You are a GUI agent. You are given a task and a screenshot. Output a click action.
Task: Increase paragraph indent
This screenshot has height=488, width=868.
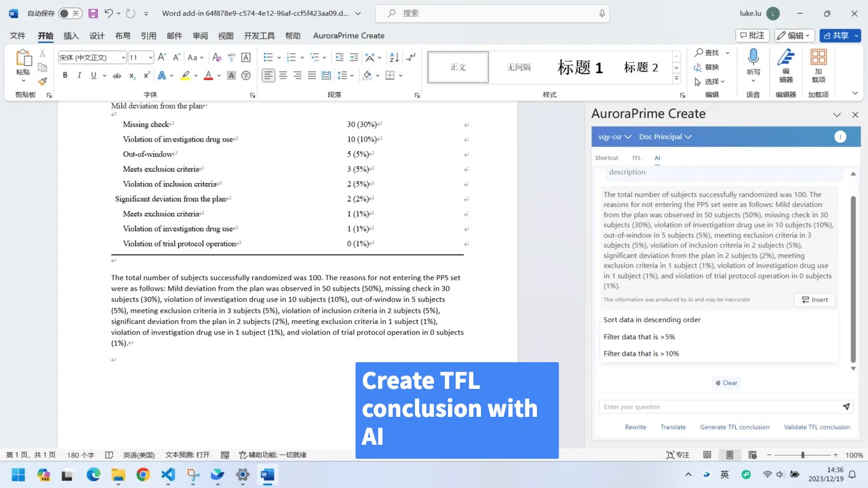(354, 57)
